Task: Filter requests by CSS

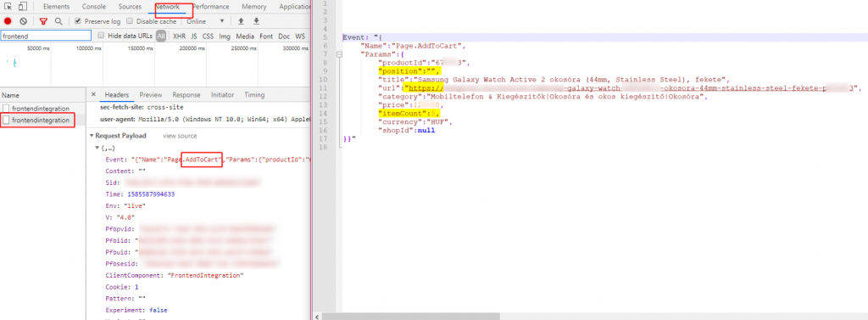Action: pyautogui.click(x=209, y=36)
